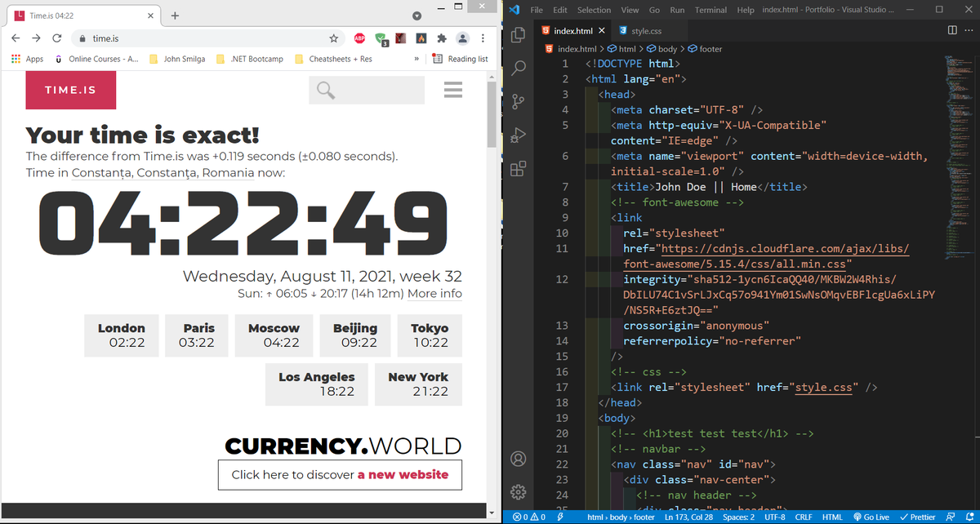This screenshot has height=524, width=980.
Task: Open the ABP extension
Action: tap(360, 38)
